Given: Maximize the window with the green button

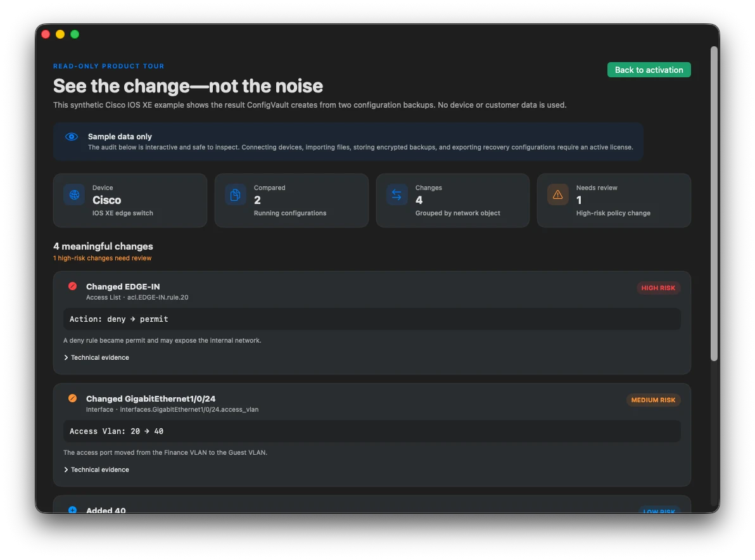Looking at the screenshot, I should pos(75,34).
